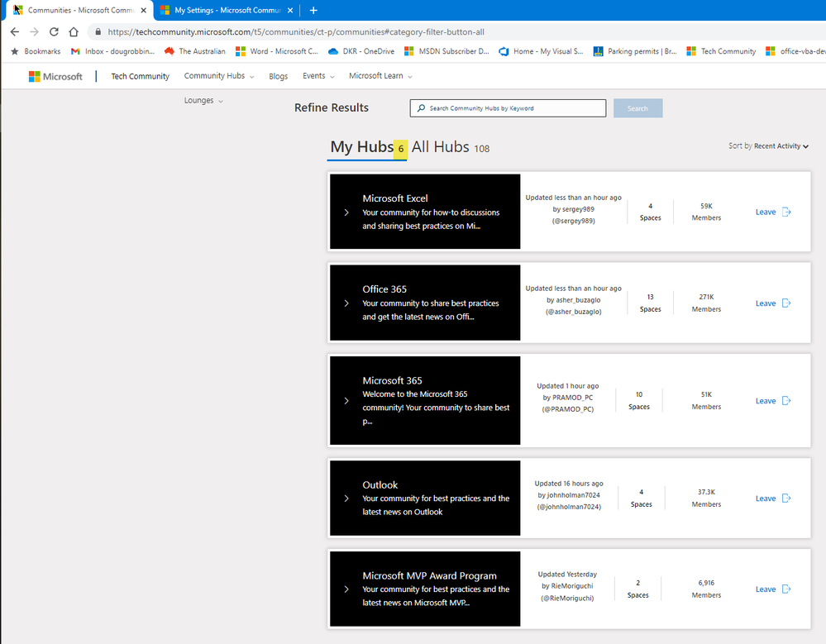Image resolution: width=826 pixels, height=644 pixels.
Task: Open the DKR - OneDrive bookmark
Action: 361,51
